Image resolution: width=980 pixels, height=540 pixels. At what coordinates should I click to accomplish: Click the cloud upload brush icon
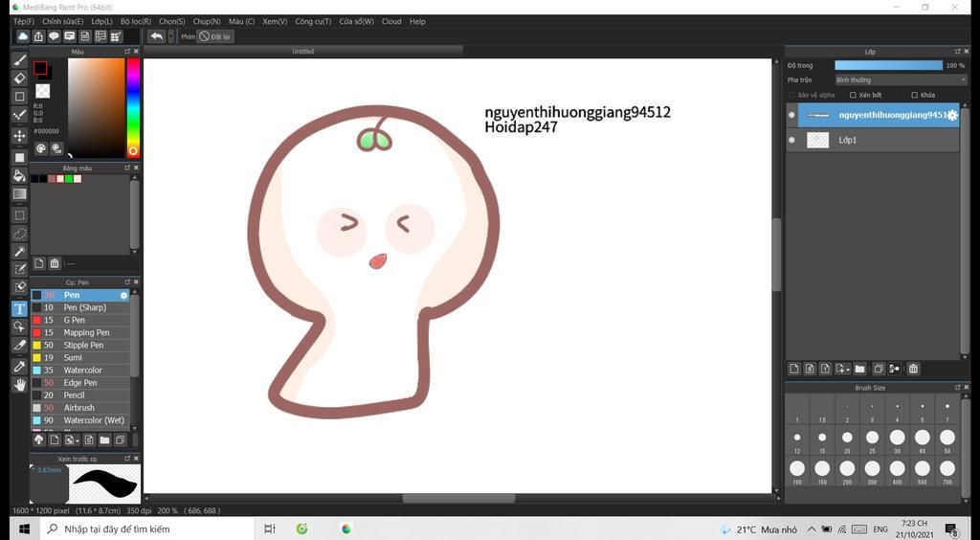tap(38, 440)
